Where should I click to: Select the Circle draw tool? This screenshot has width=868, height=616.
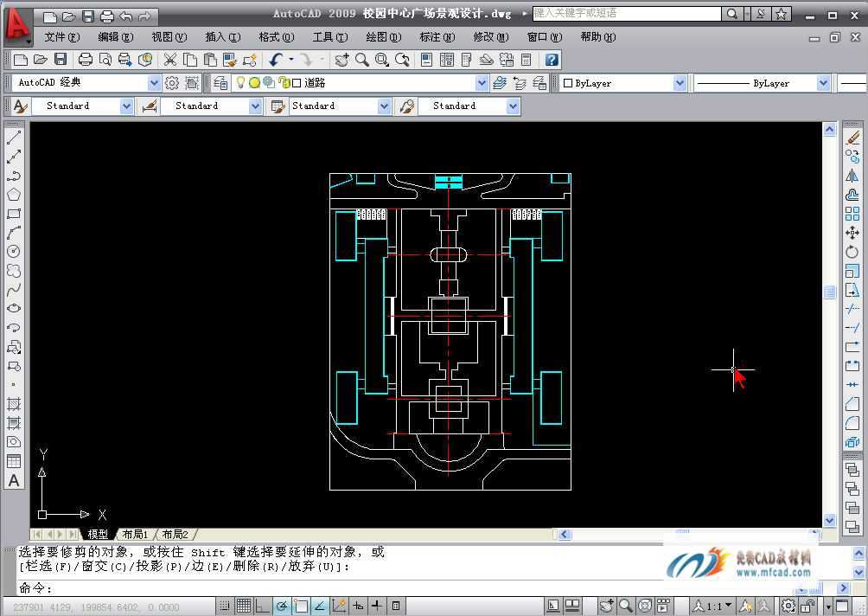14,252
